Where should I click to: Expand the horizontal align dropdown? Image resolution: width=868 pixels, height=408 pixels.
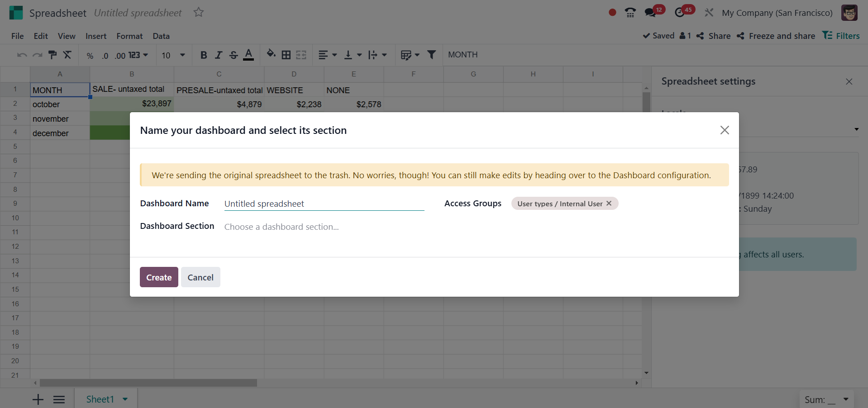tap(328, 55)
